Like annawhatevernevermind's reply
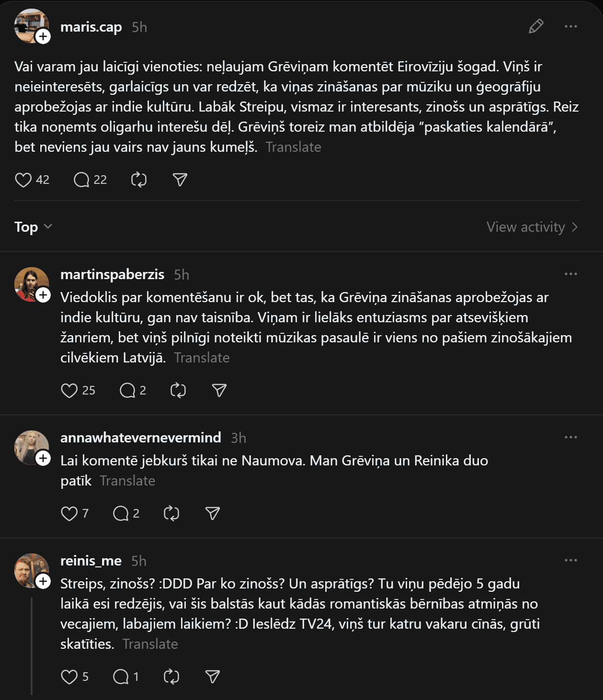The height and width of the screenshot is (700, 603). pyautogui.click(x=69, y=514)
